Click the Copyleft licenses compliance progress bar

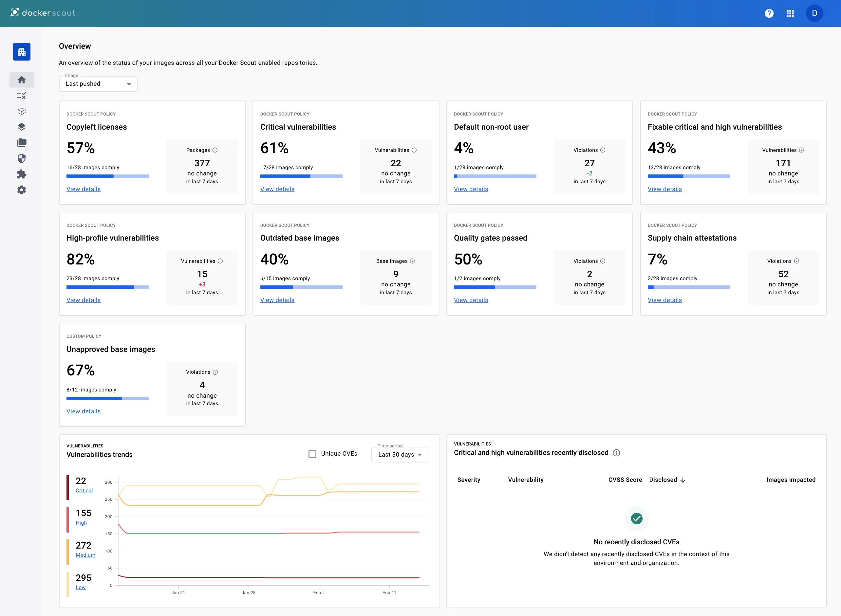pos(108,176)
